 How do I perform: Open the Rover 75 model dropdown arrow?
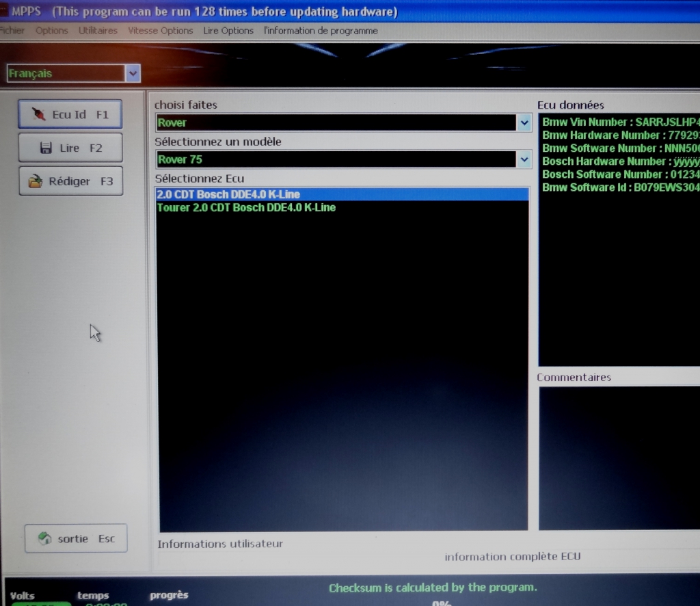coord(524,159)
